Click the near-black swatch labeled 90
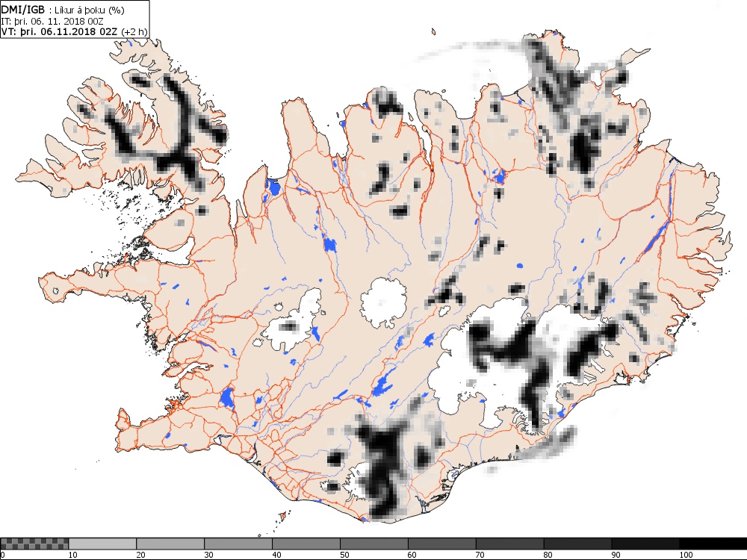 [645, 544]
